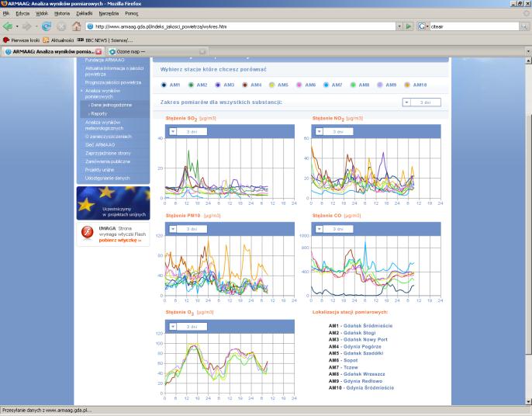
Task: Open Projekty unijne sidebar link
Action: click(x=99, y=169)
